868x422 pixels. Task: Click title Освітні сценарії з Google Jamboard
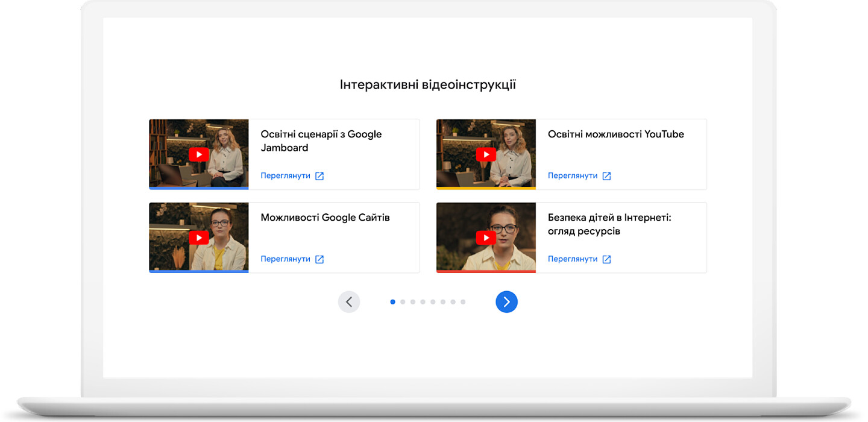[321, 141]
